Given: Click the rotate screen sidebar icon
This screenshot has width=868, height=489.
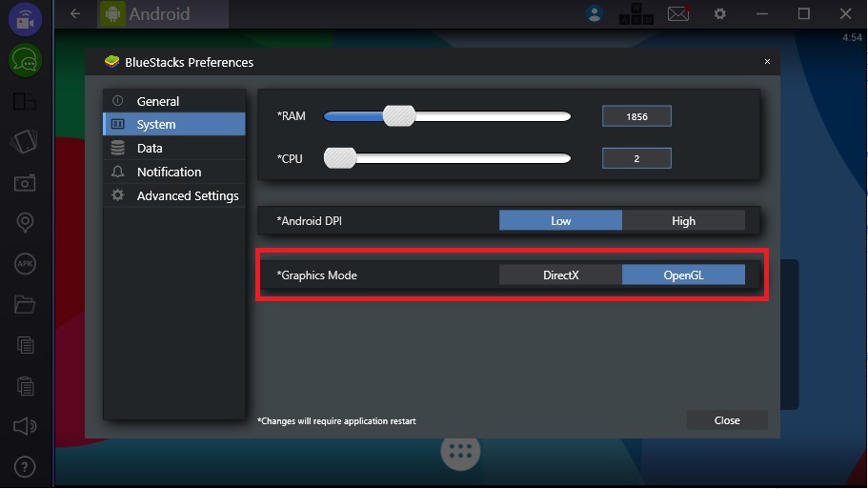Looking at the screenshot, I should coord(25,142).
